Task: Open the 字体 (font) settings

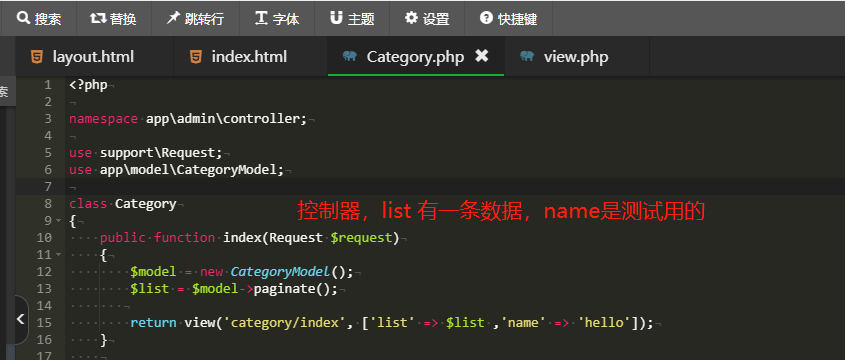Action: pyautogui.click(x=277, y=19)
